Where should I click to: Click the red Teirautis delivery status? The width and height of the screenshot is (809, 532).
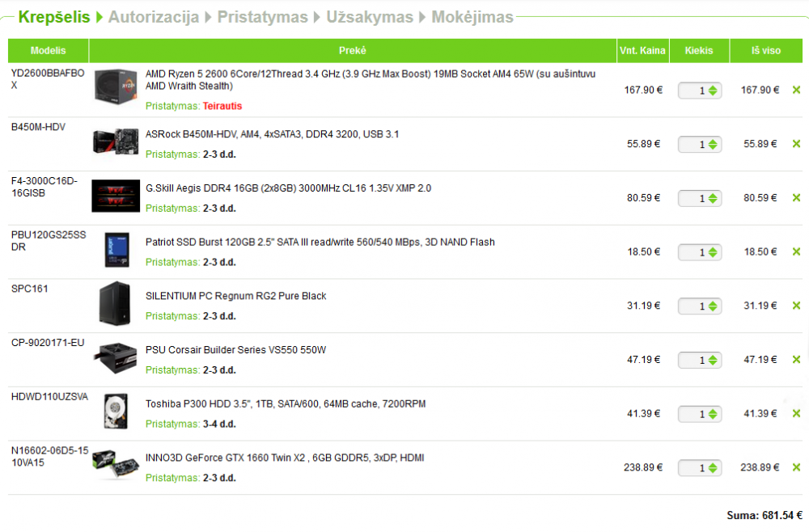(x=222, y=106)
